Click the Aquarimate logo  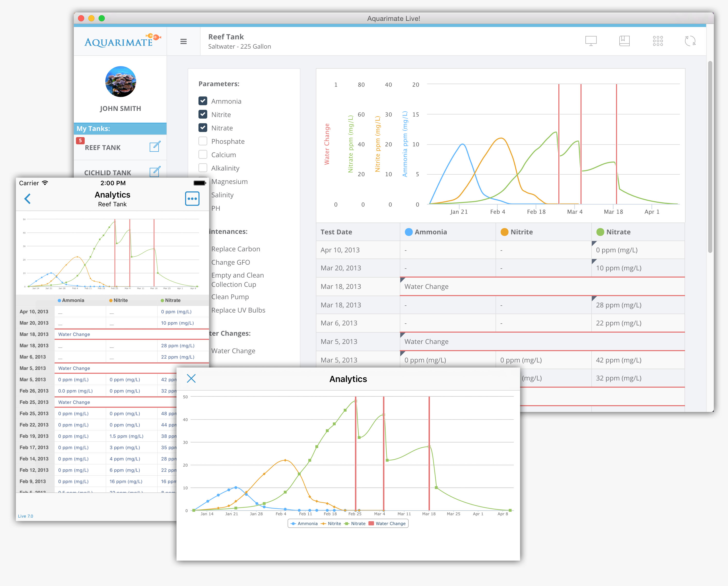point(123,41)
